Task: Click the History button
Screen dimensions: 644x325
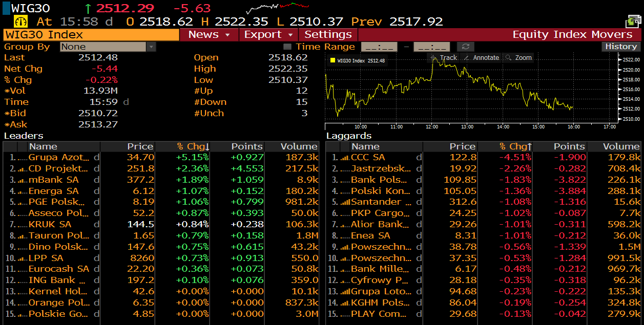Action: 621,47
